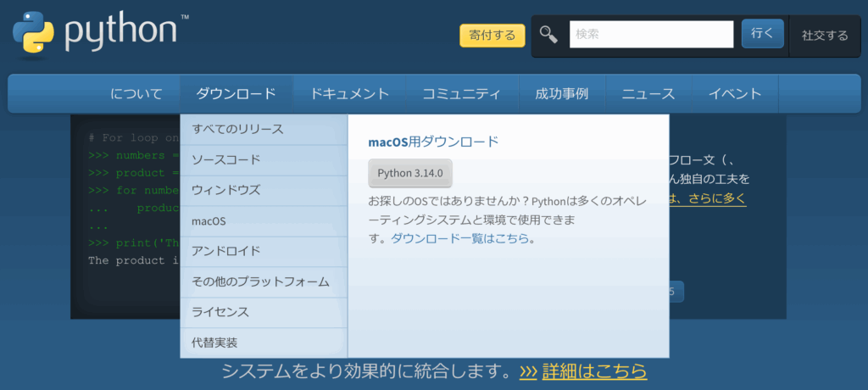Download Python 3.14.0 for macOS
868x390 pixels.
(410, 173)
